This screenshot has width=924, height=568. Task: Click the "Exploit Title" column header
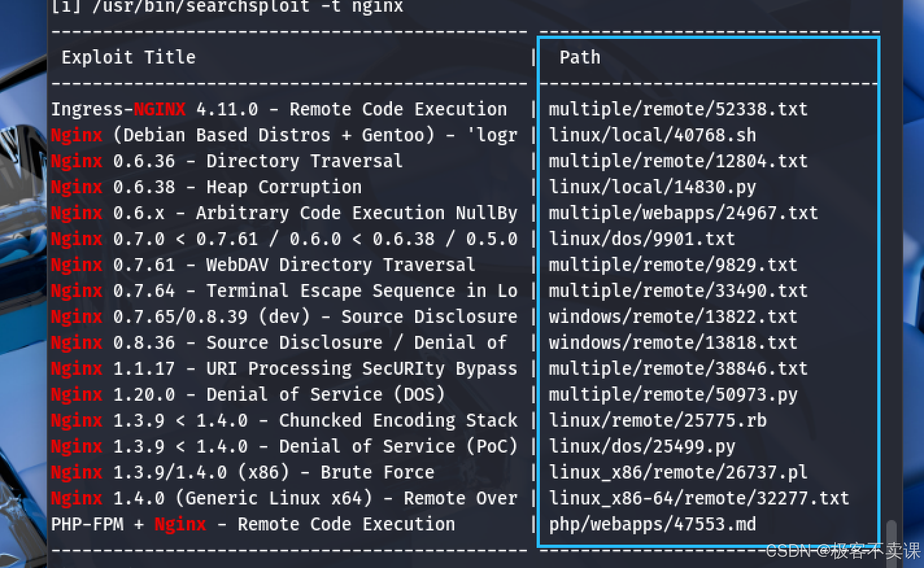[128, 57]
